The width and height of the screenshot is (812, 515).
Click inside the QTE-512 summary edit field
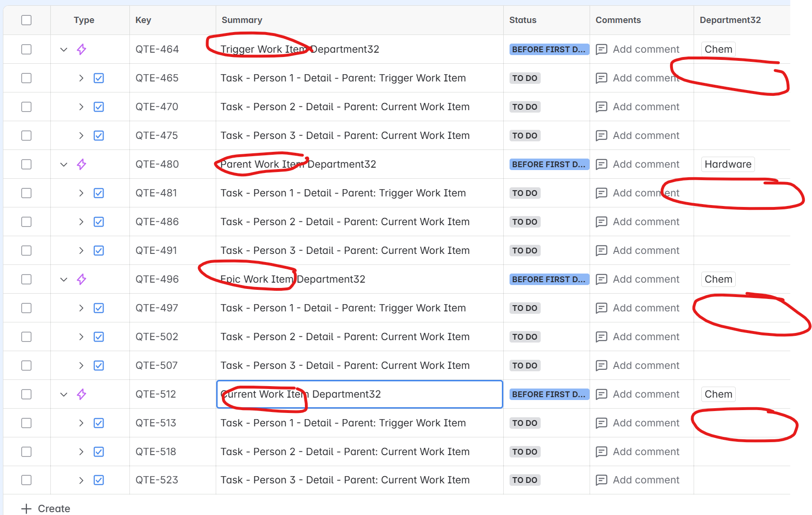360,394
